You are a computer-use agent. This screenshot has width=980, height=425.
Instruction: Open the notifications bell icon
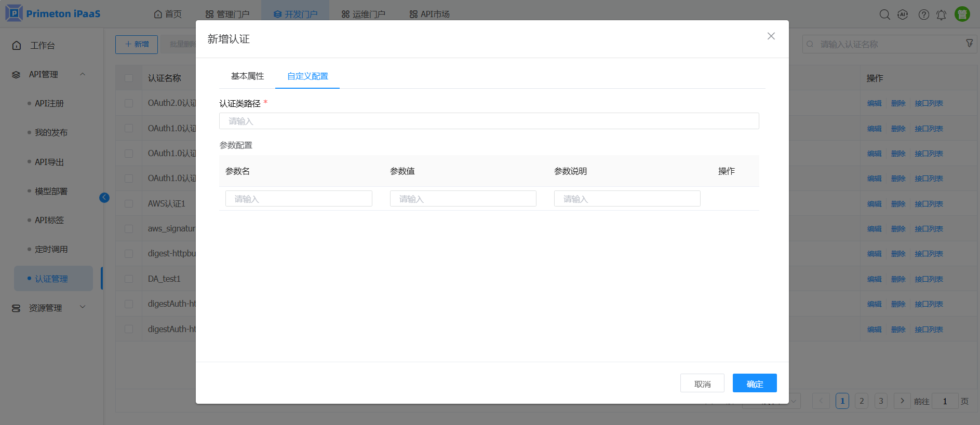(x=941, y=15)
